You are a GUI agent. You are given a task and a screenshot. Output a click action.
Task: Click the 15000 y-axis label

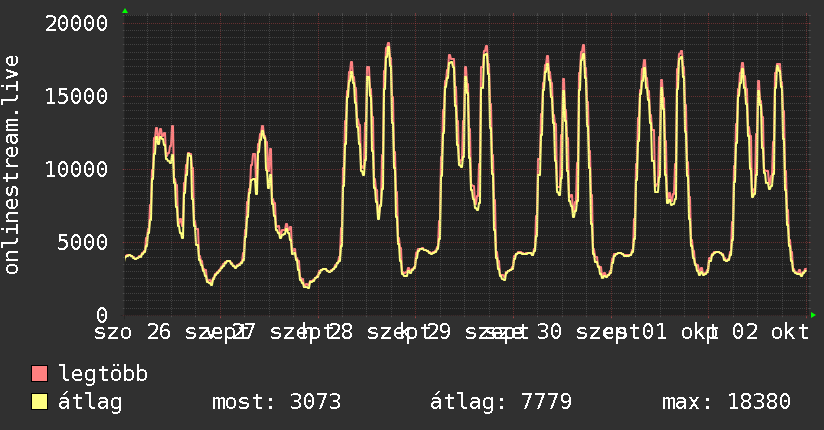[x=77, y=96]
